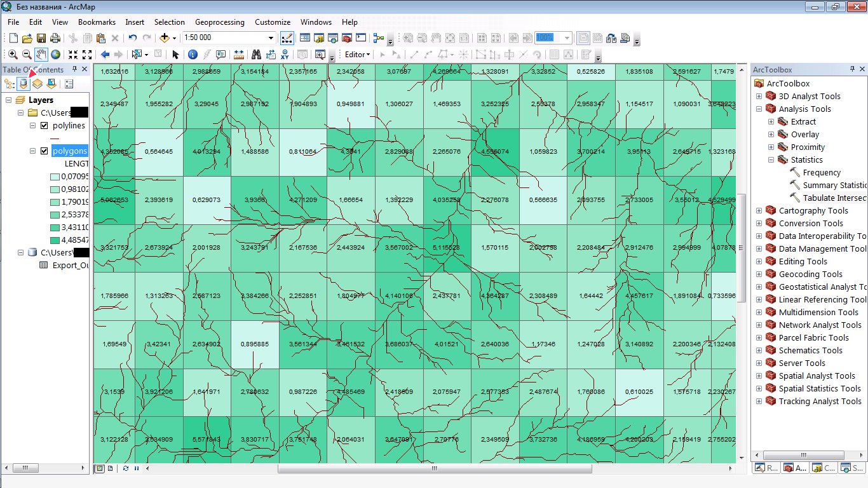868x488 pixels.
Task: Open the Editor dropdown button
Action: (357, 55)
